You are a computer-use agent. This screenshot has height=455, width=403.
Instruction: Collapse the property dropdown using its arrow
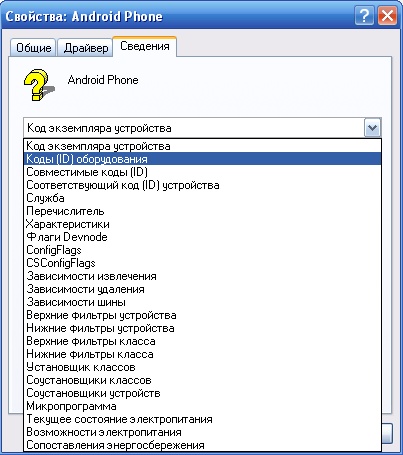pos(372,128)
